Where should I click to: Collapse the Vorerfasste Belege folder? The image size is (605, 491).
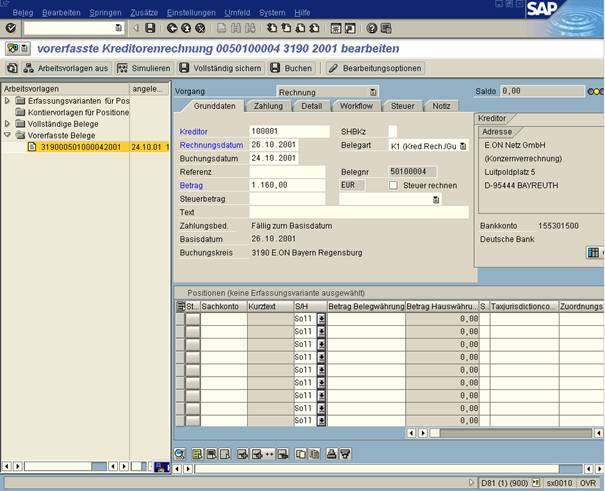click(x=7, y=135)
